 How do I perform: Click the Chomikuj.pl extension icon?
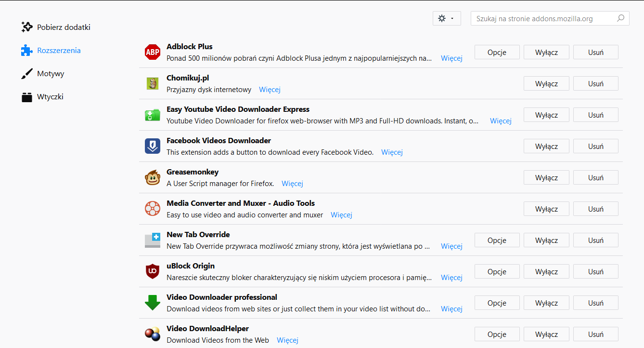tap(153, 83)
